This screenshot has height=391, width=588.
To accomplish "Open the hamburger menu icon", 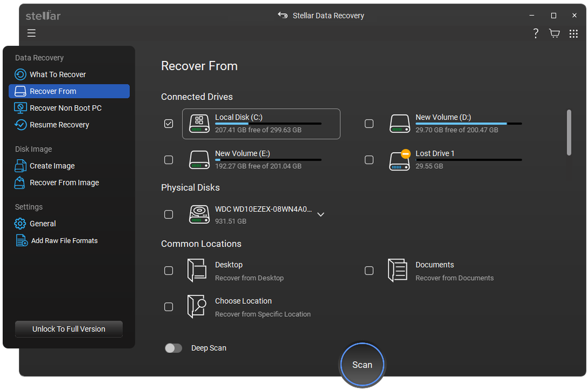I will pos(32,33).
